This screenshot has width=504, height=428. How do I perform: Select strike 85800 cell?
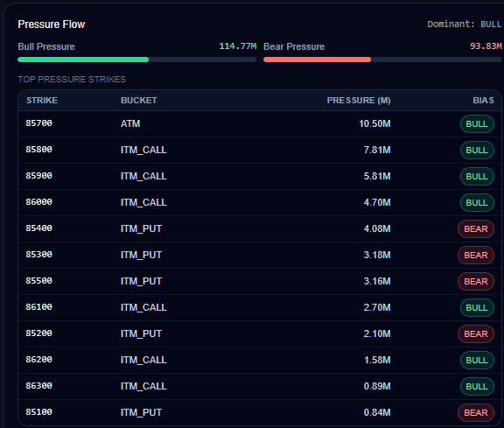click(x=38, y=150)
